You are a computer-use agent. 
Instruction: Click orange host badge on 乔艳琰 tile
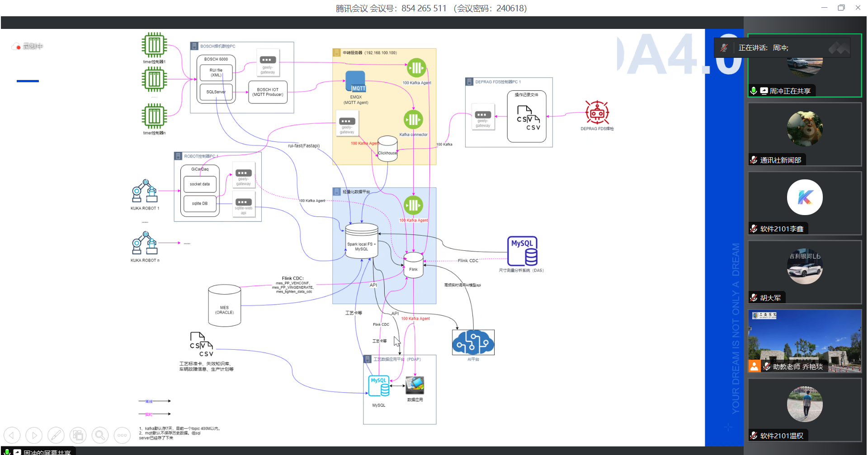click(x=755, y=366)
